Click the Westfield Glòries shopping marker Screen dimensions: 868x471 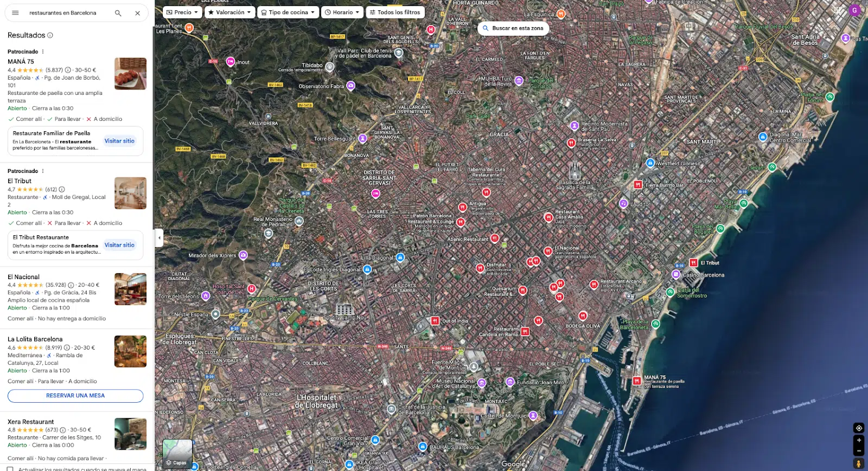[x=650, y=163]
